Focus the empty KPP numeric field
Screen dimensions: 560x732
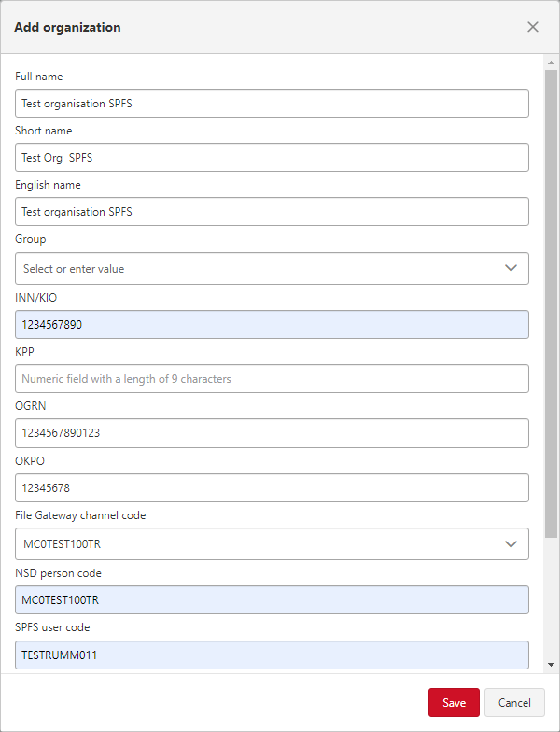tap(273, 379)
